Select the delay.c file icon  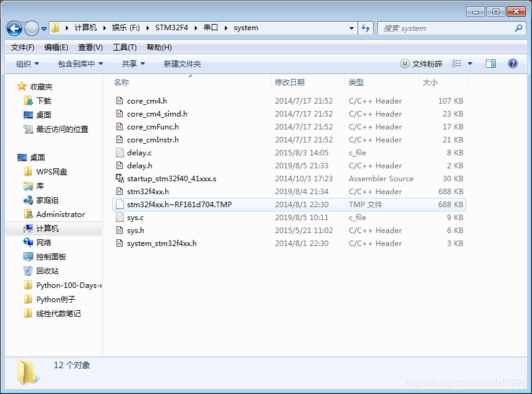[x=120, y=152]
